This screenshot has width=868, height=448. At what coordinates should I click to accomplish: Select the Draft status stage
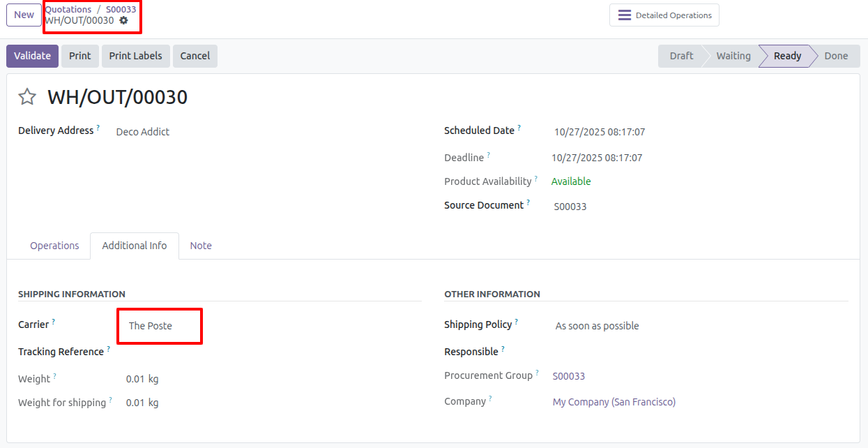(681, 56)
